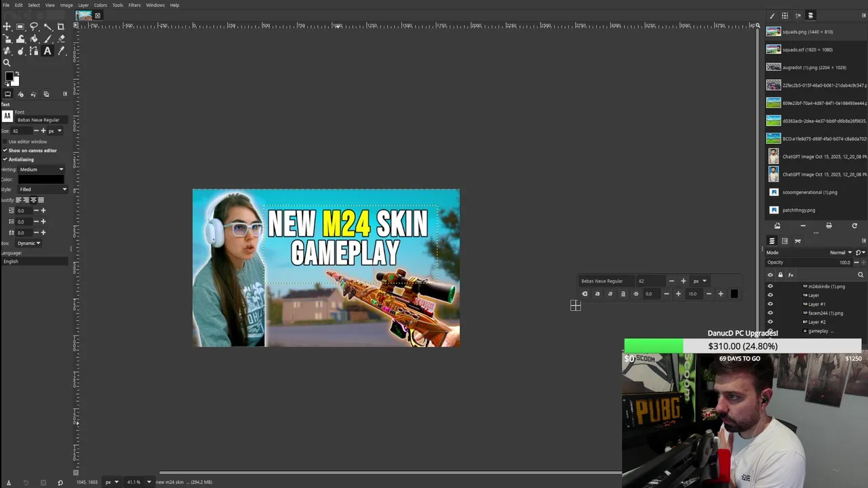Clear text style in on-canvas toolbar

click(x=585, y=293)
